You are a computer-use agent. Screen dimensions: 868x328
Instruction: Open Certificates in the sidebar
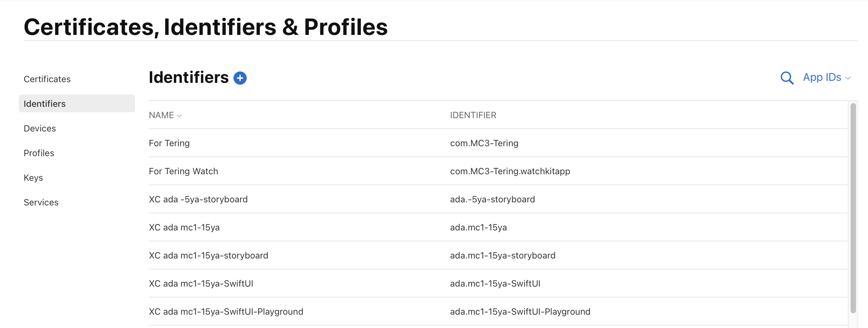click(47, 79)
